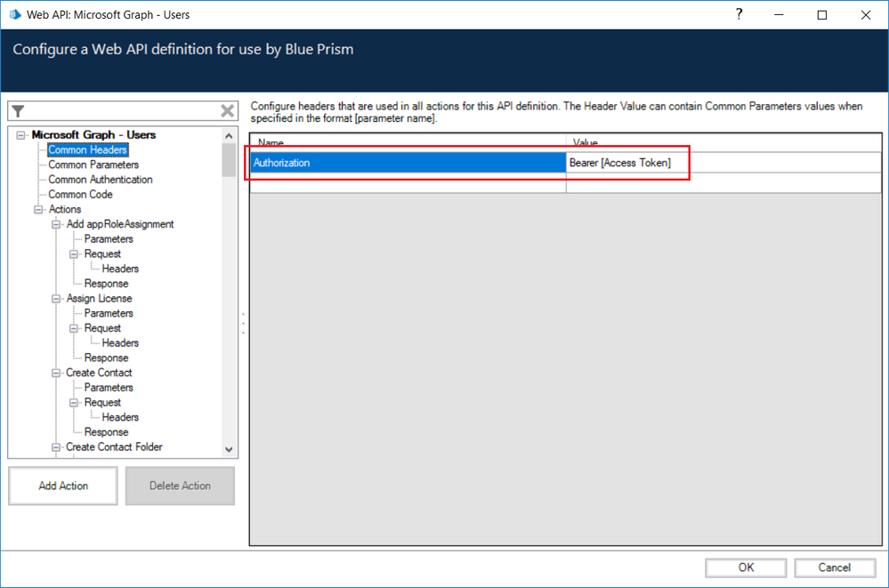Click the tree scrollbar down arrow
Image resolution: width=889 pixels, height=588 pixels.
point(229,449)
